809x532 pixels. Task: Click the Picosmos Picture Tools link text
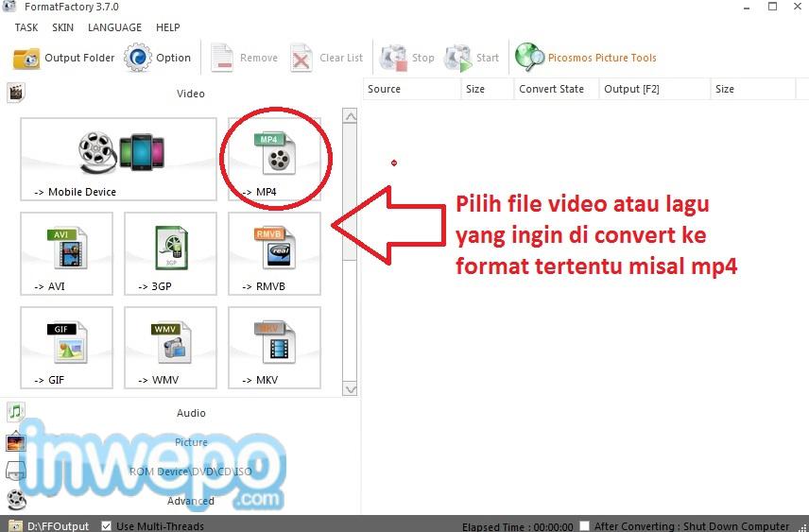coord(602,58)
